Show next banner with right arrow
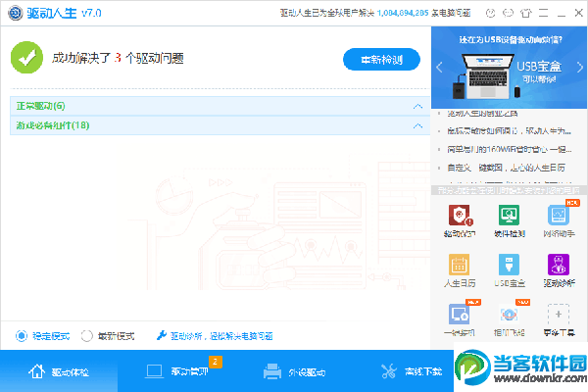Image resolution: width=588 pixels, height=392 pixels. point(580,68)
